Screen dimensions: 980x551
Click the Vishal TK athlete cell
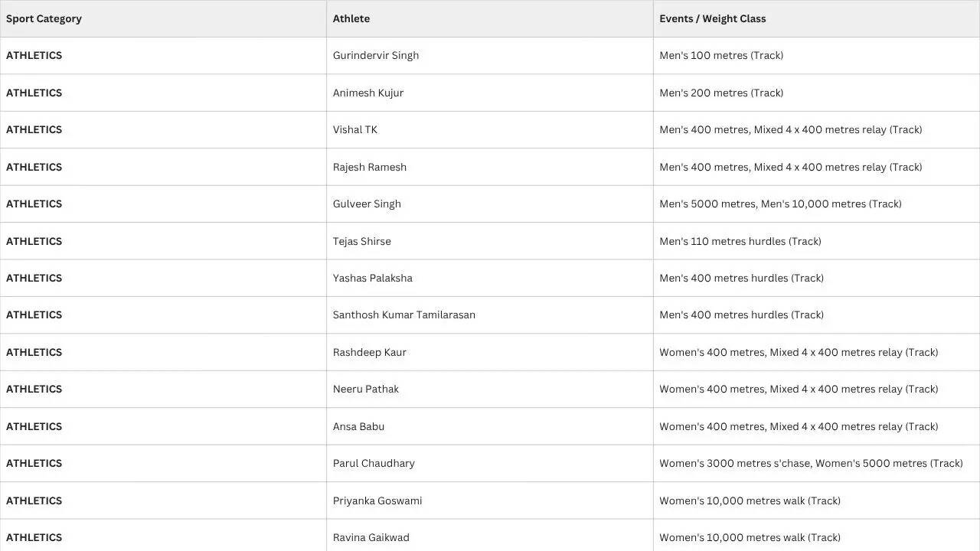click(490, 130)
